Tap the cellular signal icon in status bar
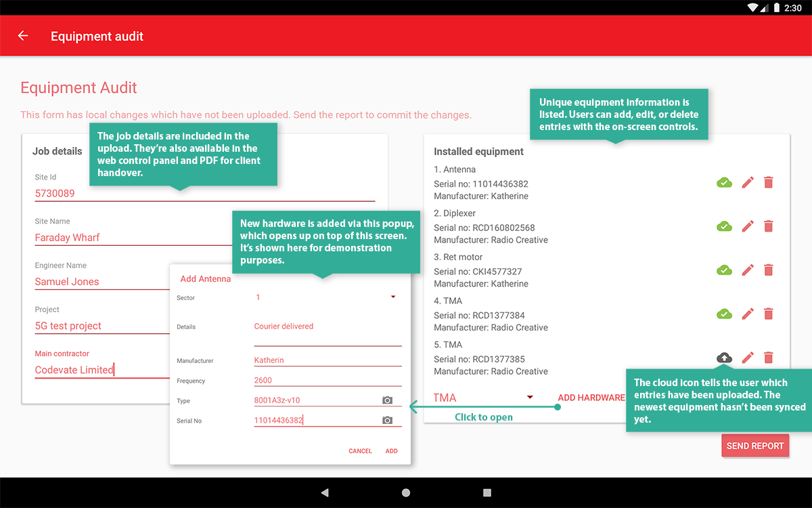812x508 pixels. [764, 7]
